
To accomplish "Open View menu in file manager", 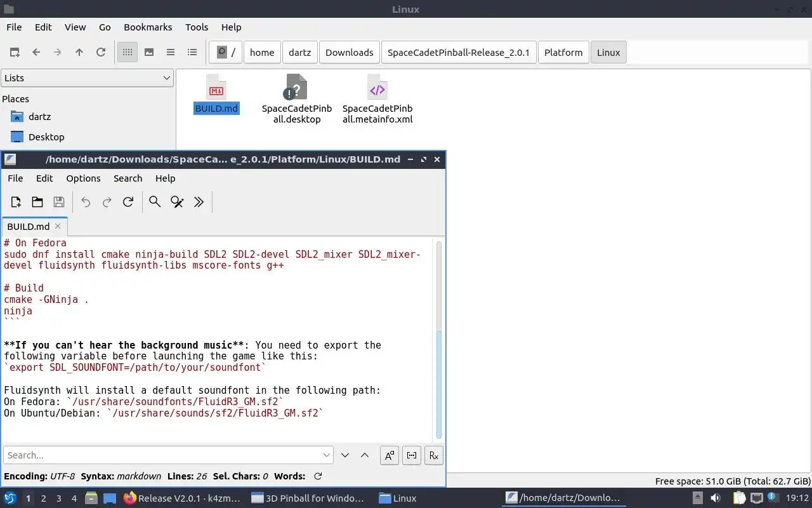I will click(x=75, y=27).
